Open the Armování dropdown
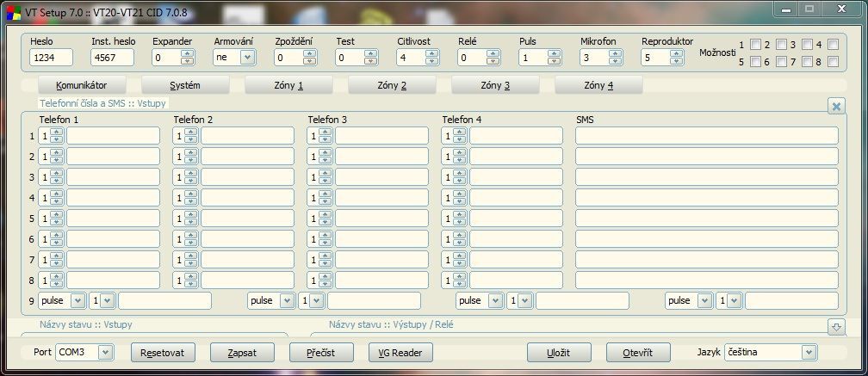Screen dimensions: 868x376 247,58
